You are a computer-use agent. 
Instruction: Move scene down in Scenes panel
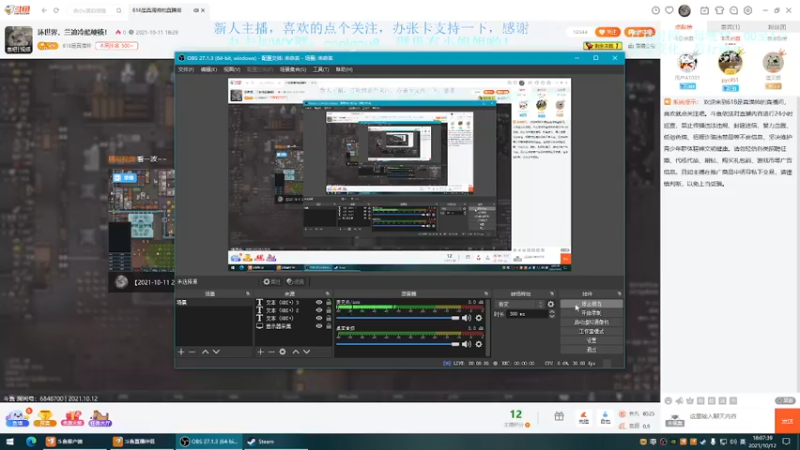[x=216, y=352]
